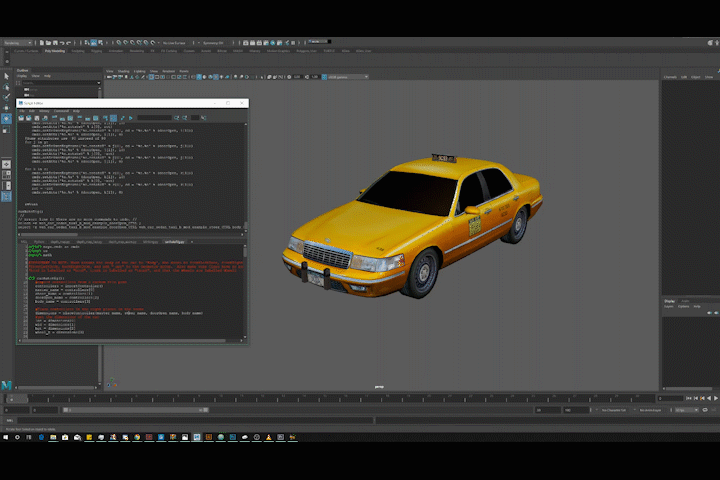
Task: Click No Live Surface field
Action: 174,43
